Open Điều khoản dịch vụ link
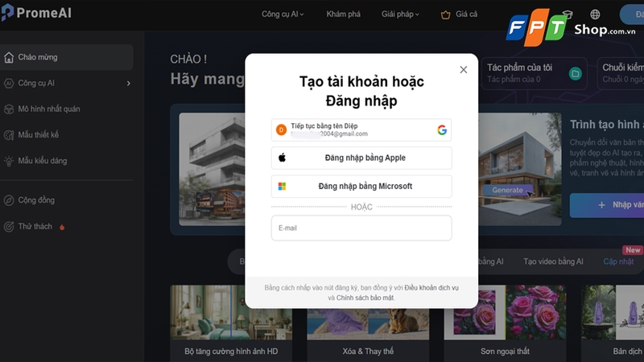 (431, 288)
